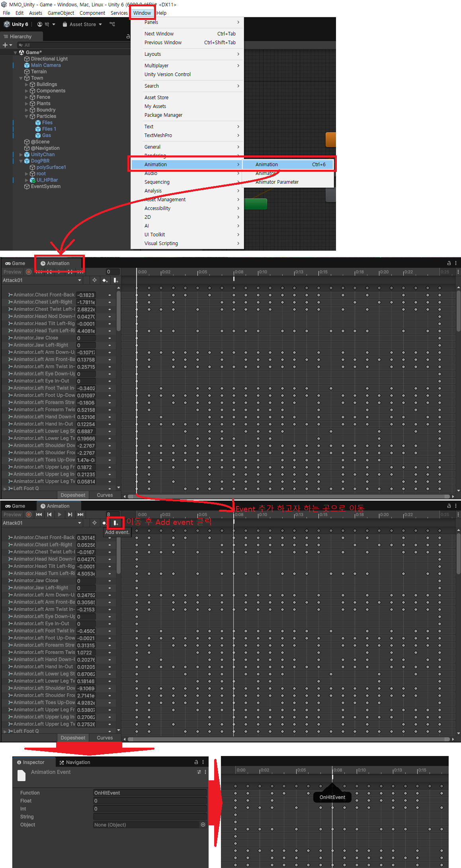Viewport: 461px width, 868px height.
Task: Click vertical scrollbar of upper dopesheet
Action: (x=459, y=311)
